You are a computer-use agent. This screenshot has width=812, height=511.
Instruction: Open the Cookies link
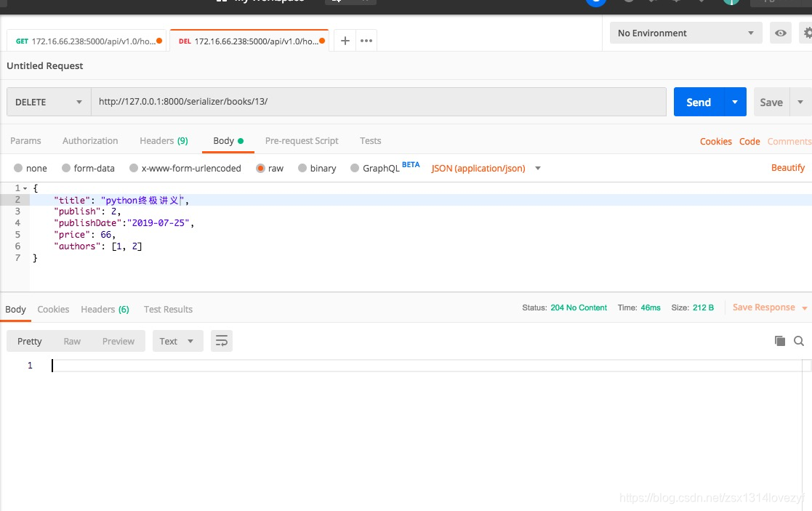pos(715,141)
